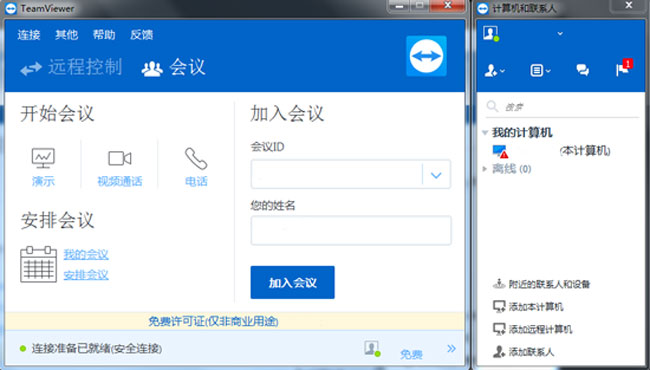Click the nearby contacts icon
Screen dimensions: 650x370
pyautogui.click(x=499, y=284)
